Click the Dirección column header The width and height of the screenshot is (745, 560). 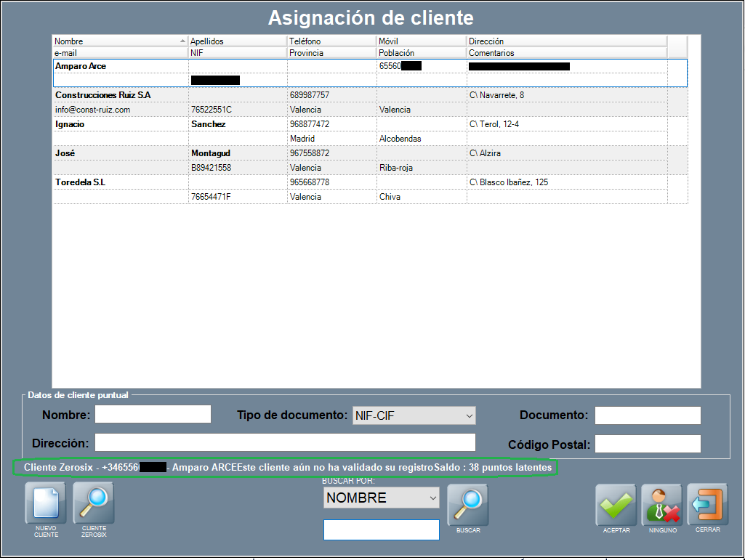(565, 41)
